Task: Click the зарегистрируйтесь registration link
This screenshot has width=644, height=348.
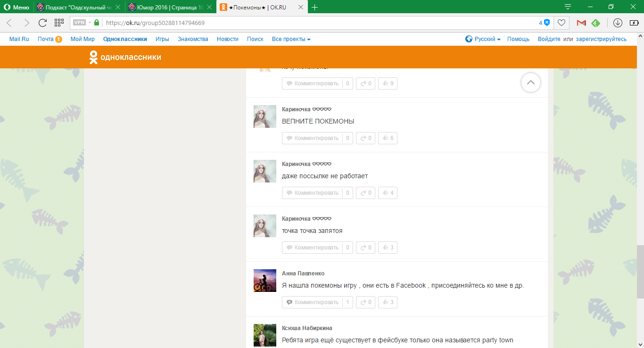Action: coord(601,39)
